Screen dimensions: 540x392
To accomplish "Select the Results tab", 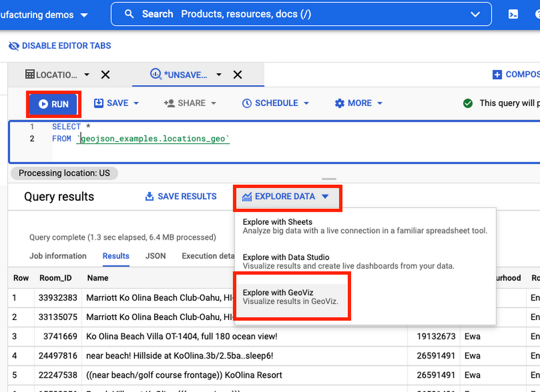I will pos(116,256).
